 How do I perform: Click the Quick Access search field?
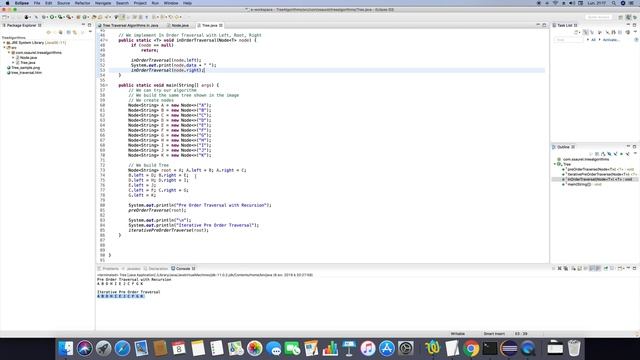pos(599,17)
